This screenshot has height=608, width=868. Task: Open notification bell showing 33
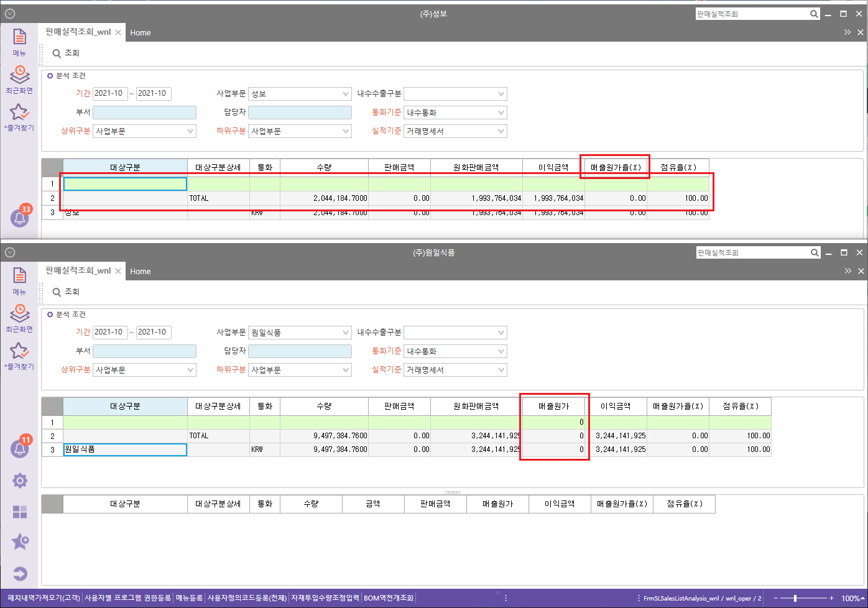click(x=19, y=218)
